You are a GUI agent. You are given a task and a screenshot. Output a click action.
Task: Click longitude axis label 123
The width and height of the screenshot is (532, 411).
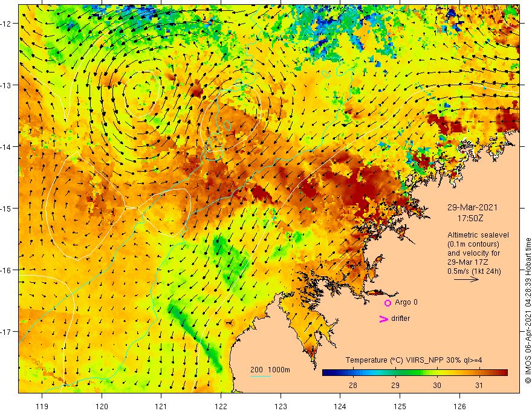point(281,406)
